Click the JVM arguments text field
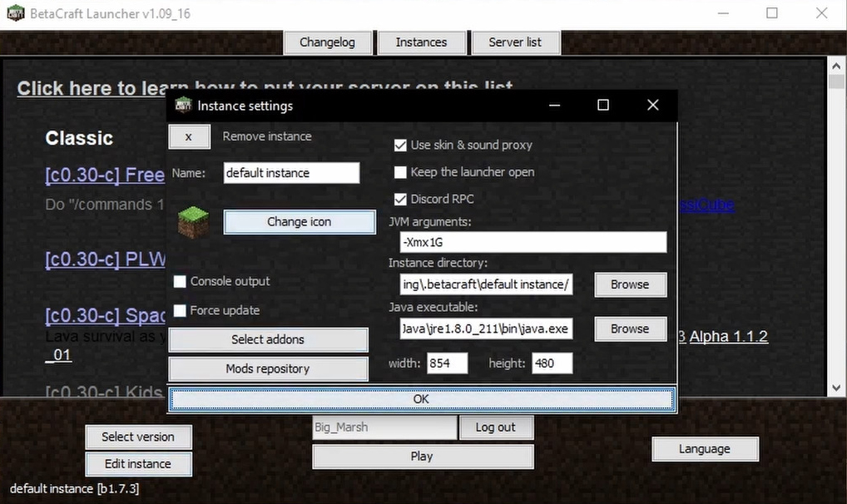Image resolution: width=847 pixels, height=504 pixels. (532, 242)
